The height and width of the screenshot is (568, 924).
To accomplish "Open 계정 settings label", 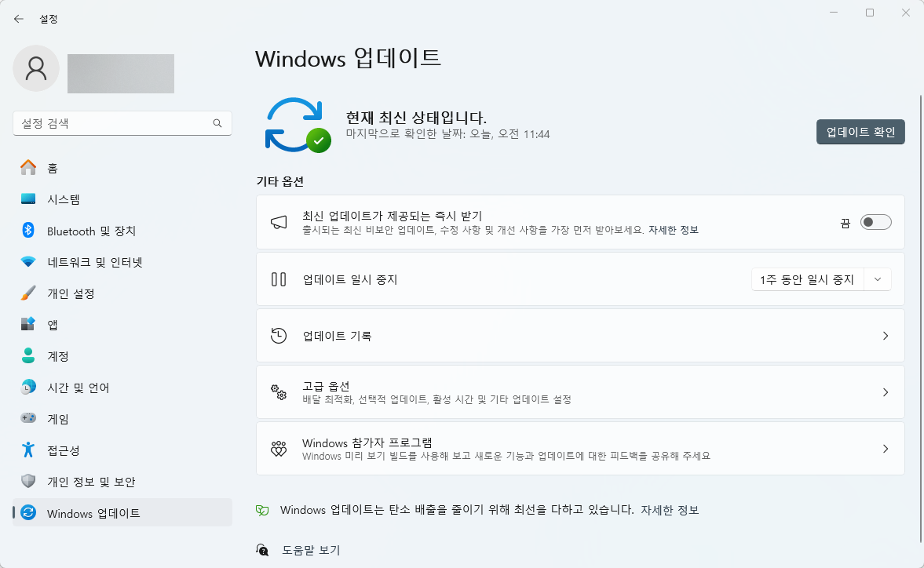I will point(58,356).
